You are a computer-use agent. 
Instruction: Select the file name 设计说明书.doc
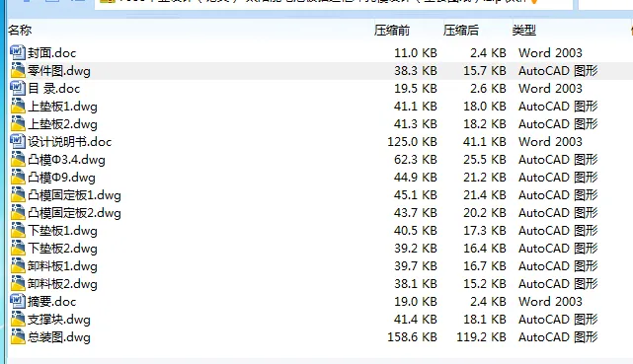pos(69,141)
